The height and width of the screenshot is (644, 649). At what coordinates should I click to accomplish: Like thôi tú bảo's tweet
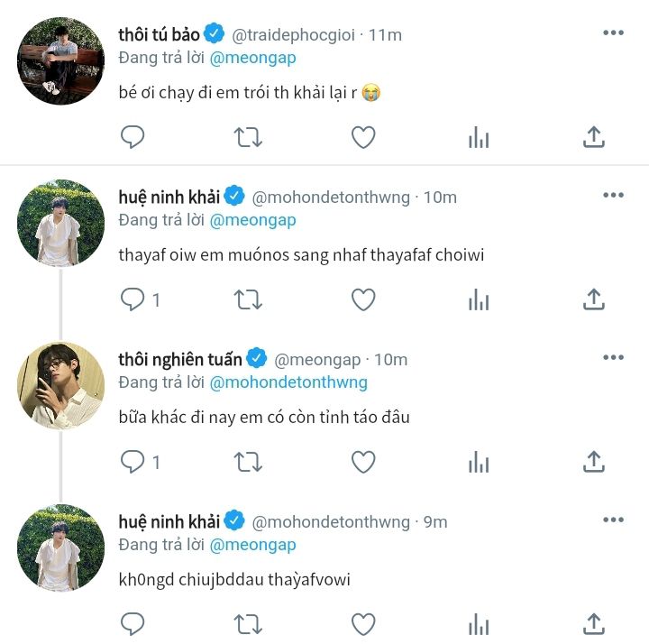(x=363, y=137)
